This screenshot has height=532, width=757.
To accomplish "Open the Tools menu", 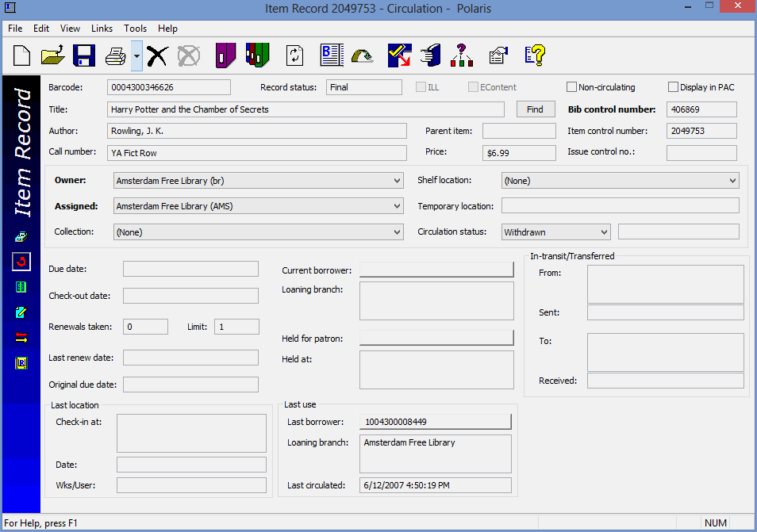I will point(135,29).
